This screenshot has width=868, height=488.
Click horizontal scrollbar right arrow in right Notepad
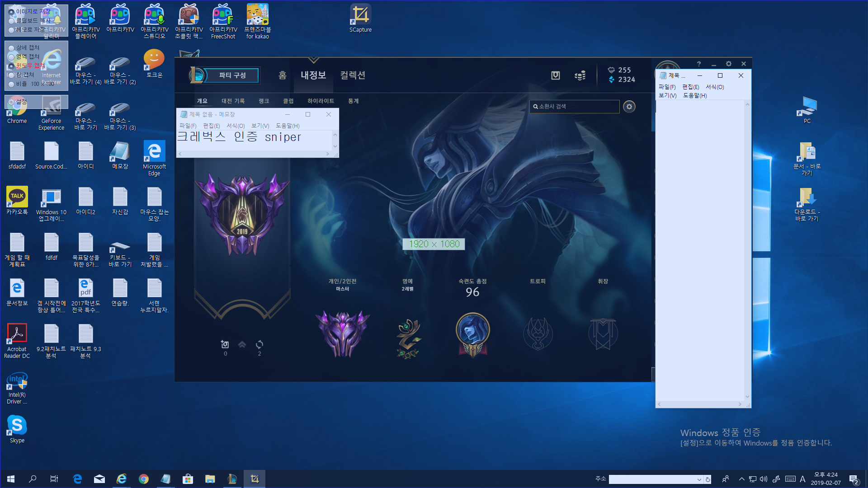coord(740,404)
